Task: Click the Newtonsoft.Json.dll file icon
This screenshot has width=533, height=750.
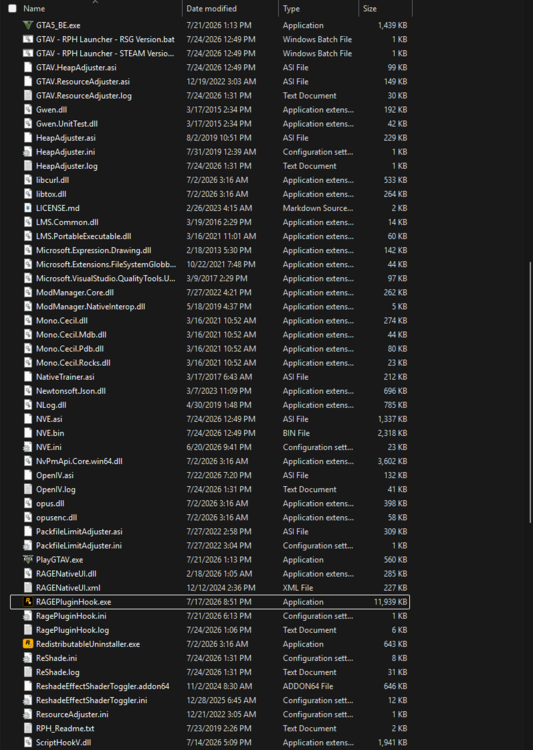Action: (x=28, y=391)
